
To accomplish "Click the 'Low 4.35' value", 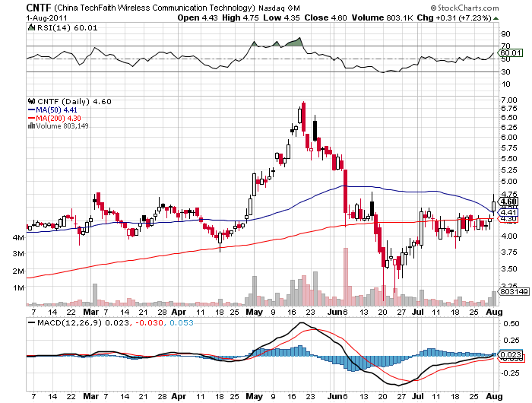I will click(281, 17).
